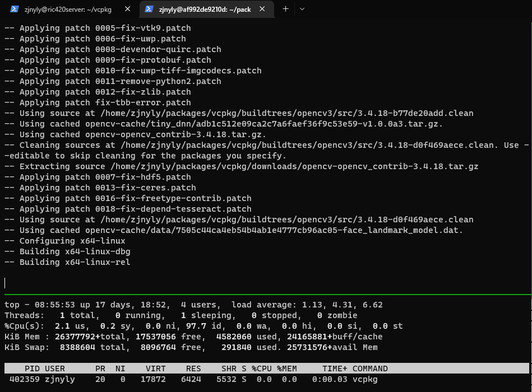The image size is (532, 392).
Task: Click the blinking cursor in the terminal
Action: click(x=5, y=283)
